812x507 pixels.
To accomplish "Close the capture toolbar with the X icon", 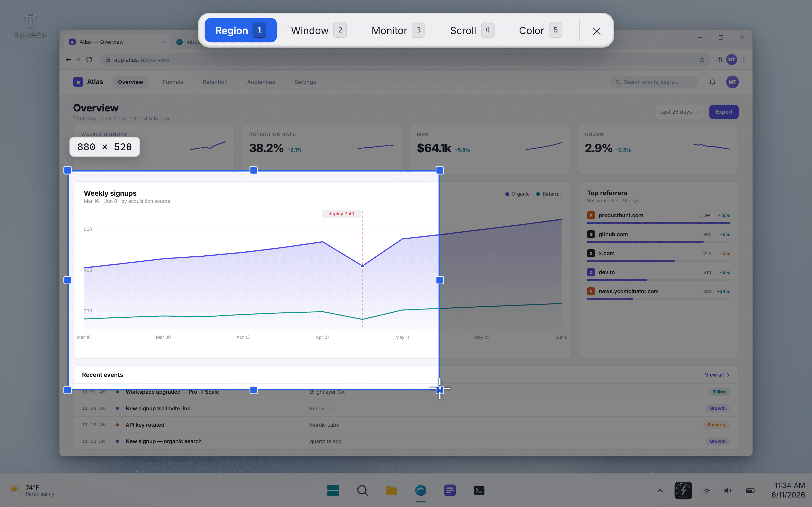I will tap(596, 31).
